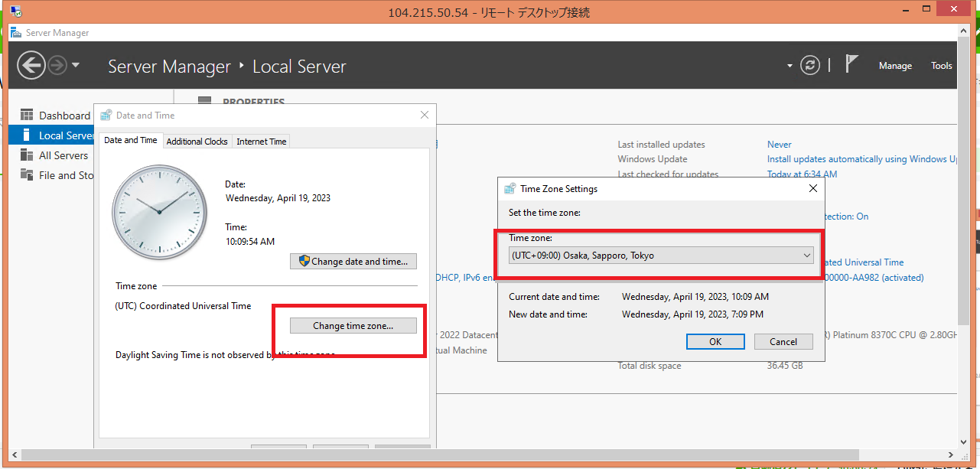Click the analog clock face

(x=160, y=211)
